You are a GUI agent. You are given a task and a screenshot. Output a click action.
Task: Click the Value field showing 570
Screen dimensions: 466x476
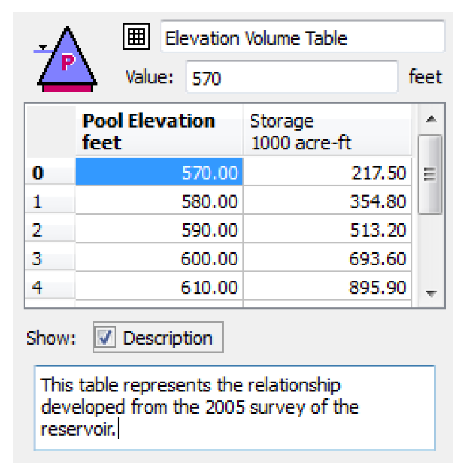point(291,78)
